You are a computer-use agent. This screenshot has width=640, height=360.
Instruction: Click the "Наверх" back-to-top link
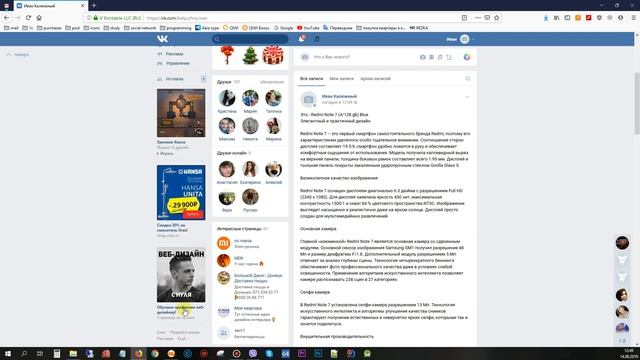tap(18, 54)
